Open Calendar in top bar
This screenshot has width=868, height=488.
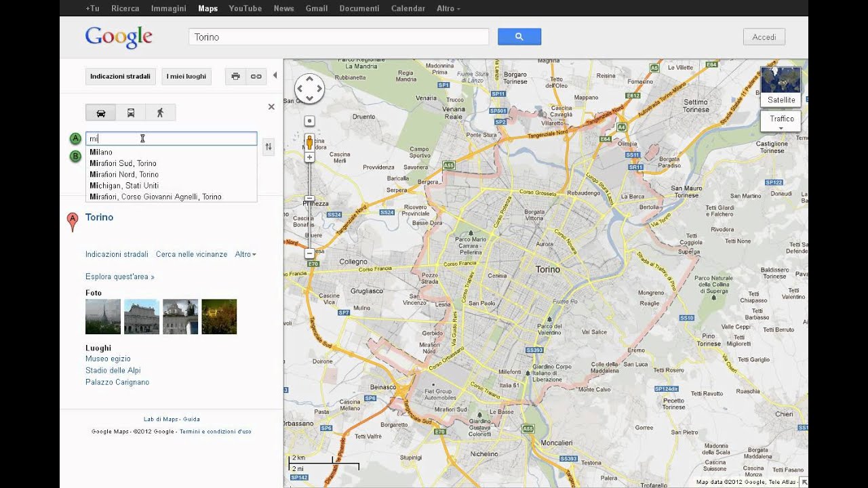[408, 8]
